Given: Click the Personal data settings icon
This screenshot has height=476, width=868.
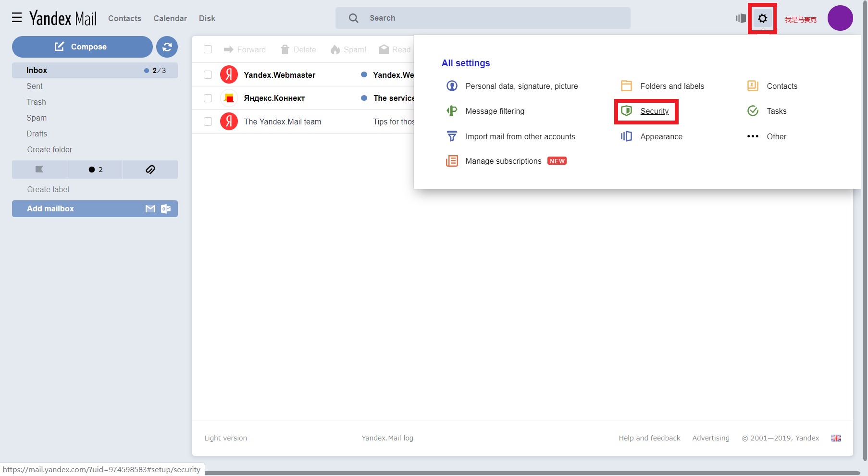Looking at the screenshot, I should point(452,86).
